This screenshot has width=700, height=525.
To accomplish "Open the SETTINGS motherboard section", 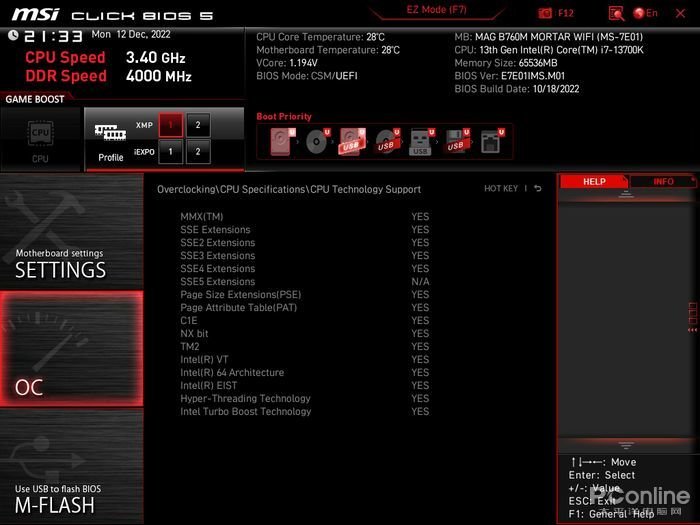I will click(71, 231).
